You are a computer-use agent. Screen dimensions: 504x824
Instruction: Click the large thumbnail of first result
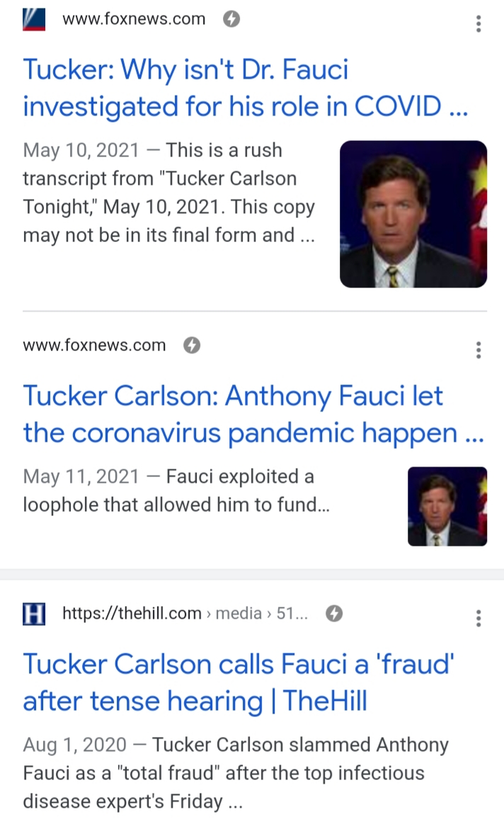413,214
